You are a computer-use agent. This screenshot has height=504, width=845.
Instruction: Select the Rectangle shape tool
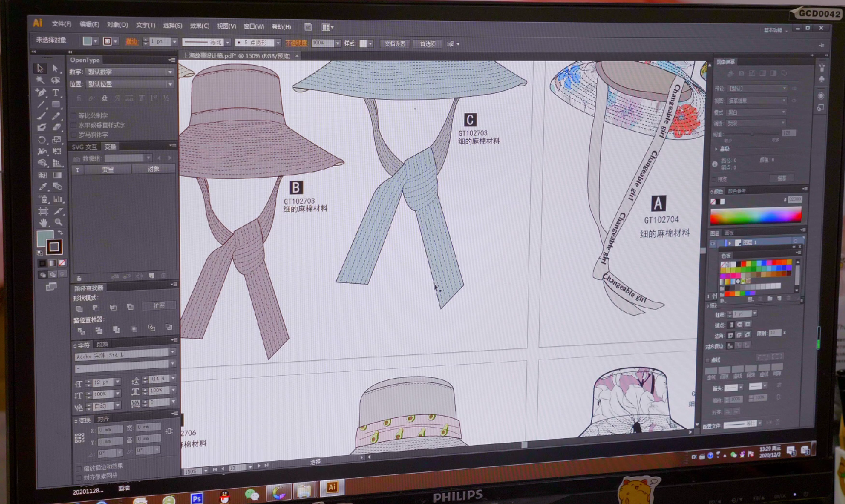56,105
